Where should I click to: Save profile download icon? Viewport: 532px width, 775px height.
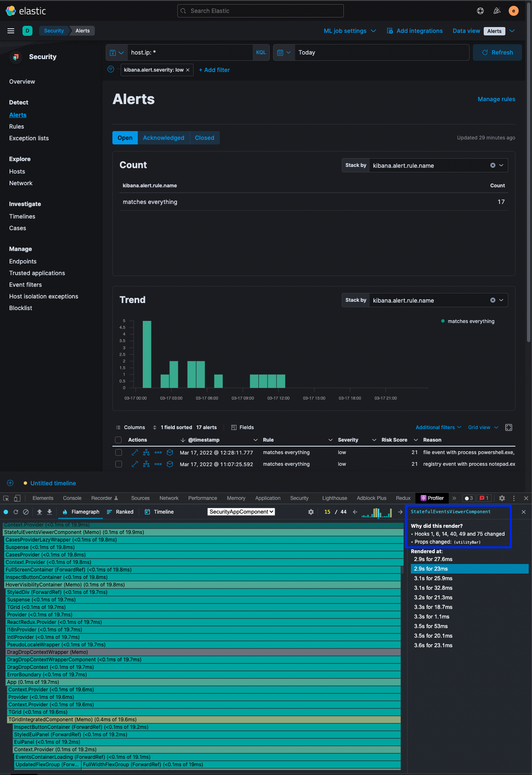50,512
